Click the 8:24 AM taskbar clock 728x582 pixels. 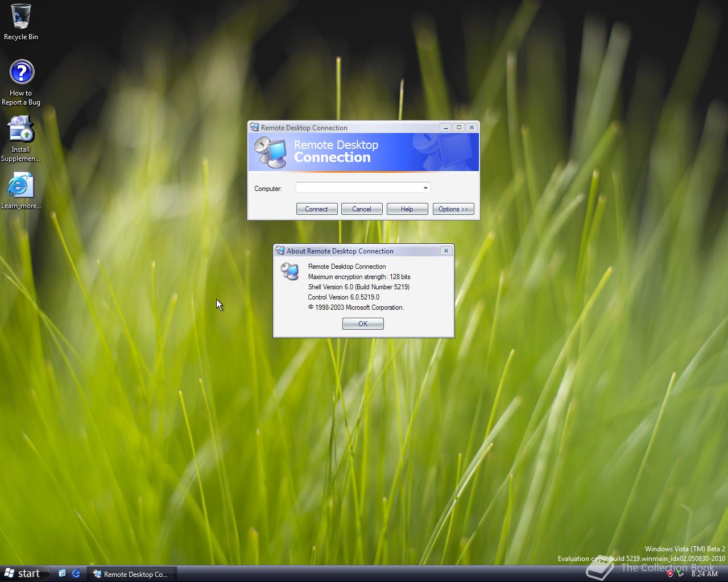pos(705,574)
